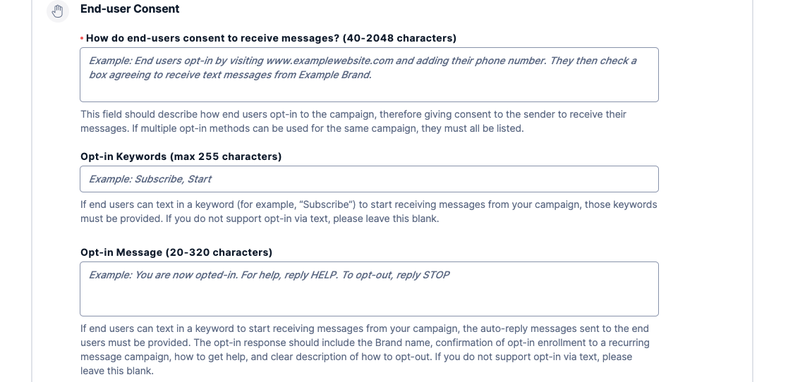Click the '(40-2048 characters)' limit hint
Screen dimensions: 800x382
(399, 38)
